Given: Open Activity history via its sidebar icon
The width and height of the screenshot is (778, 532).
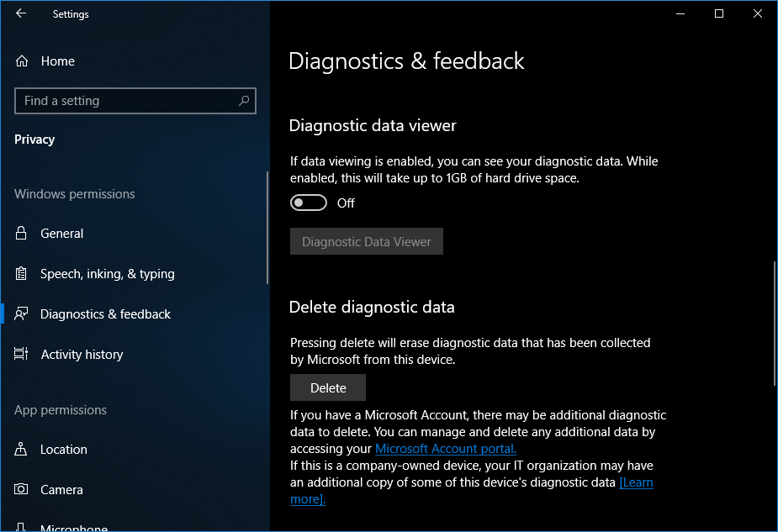Looking at the screenshot, I should pos(22,355).
